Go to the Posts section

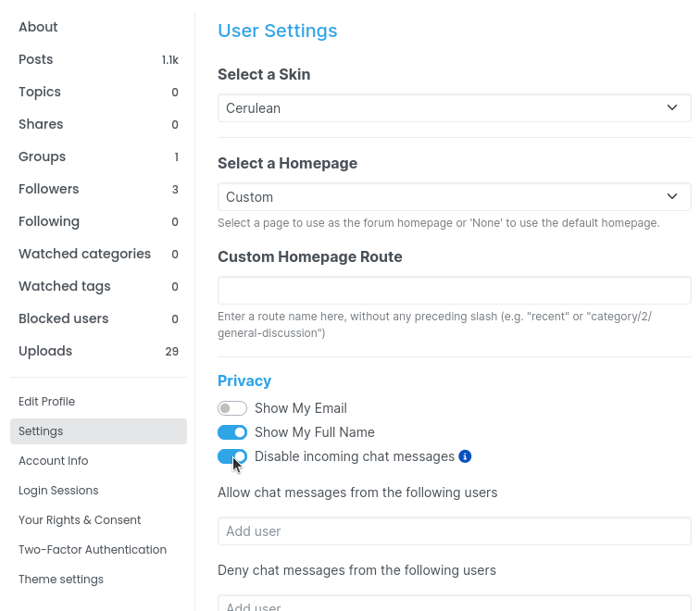coord(36,59)
